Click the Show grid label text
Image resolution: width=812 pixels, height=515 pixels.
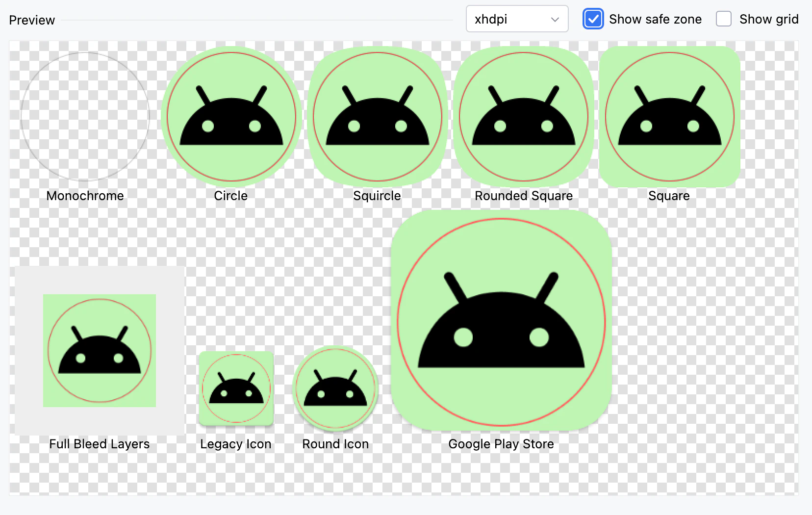tap(769, 19)
